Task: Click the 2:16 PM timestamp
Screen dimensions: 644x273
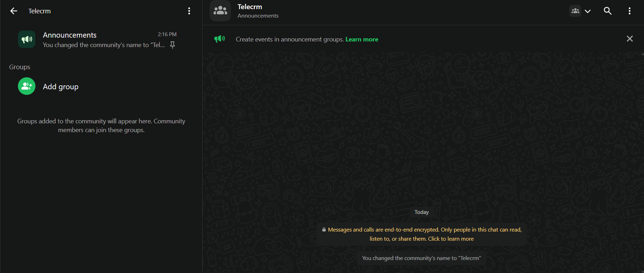Action: click(167, 34)
